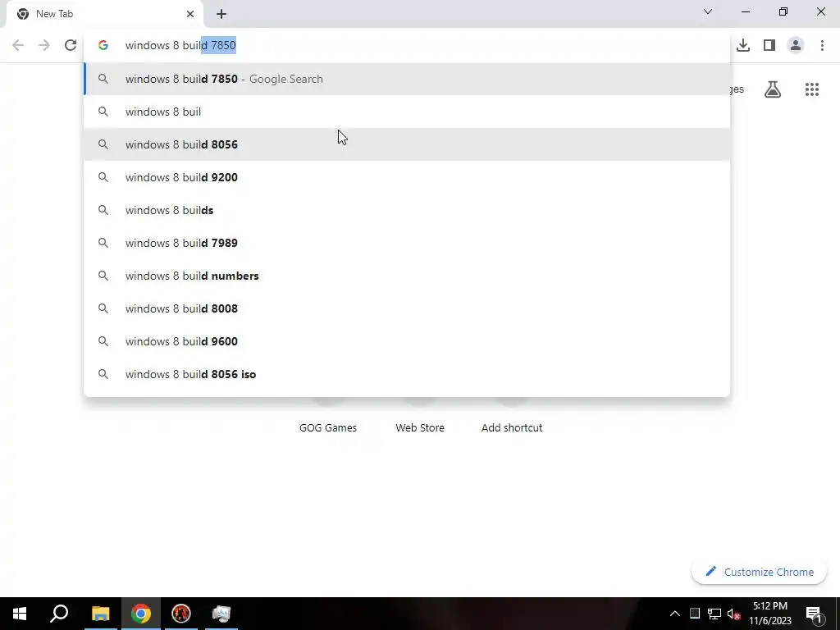The width and height of the screenshot is (840, 630).
Task: Click the Customize Chrome button
Action: point(759,572)
